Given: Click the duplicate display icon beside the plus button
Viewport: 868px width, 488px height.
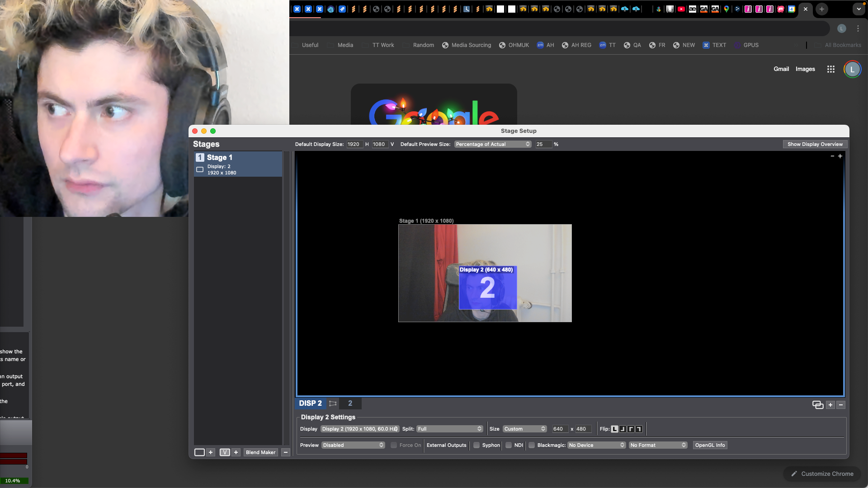Looking at the screenshot, I should (817, 405).
